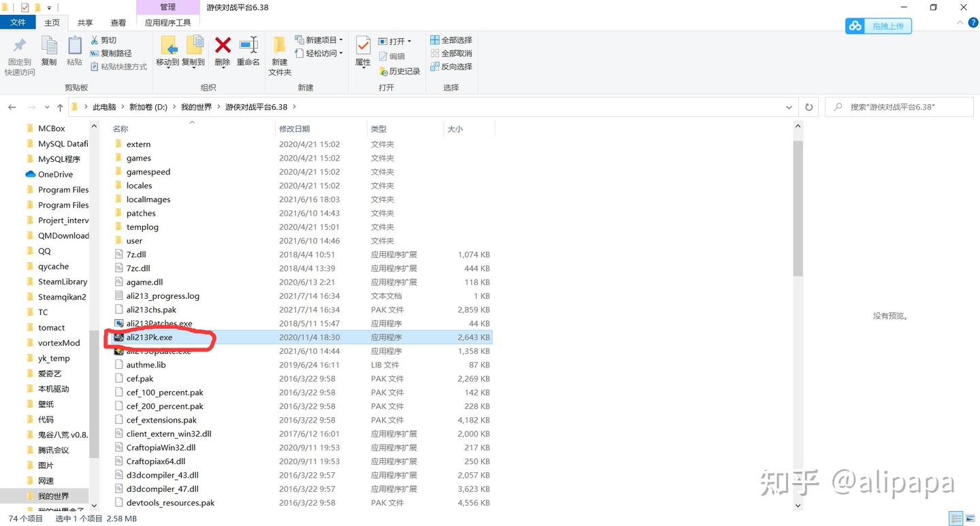Click the Copy icon in ribbon
Viewport: 980px width, 526px height.
[49, 46]
